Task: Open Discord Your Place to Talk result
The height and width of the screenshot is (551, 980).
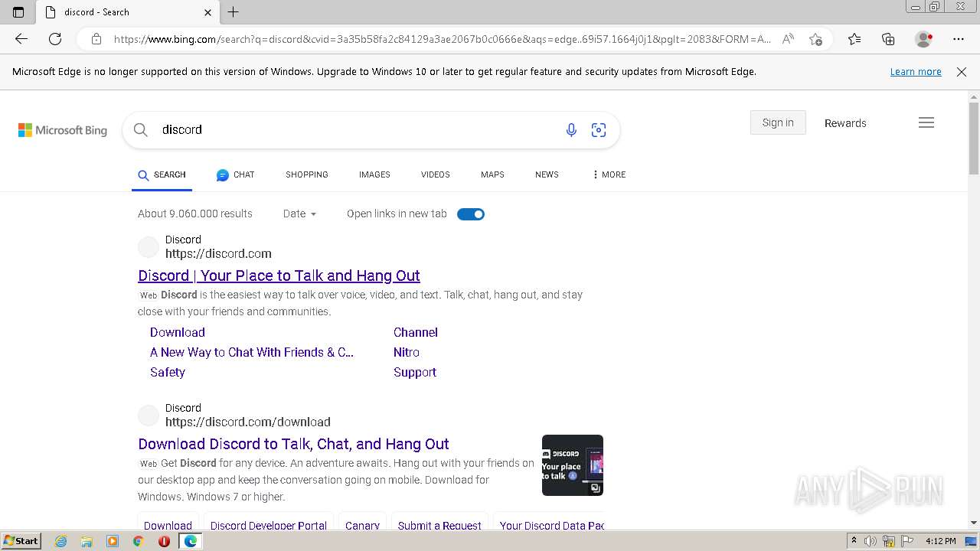Action: 279,275
